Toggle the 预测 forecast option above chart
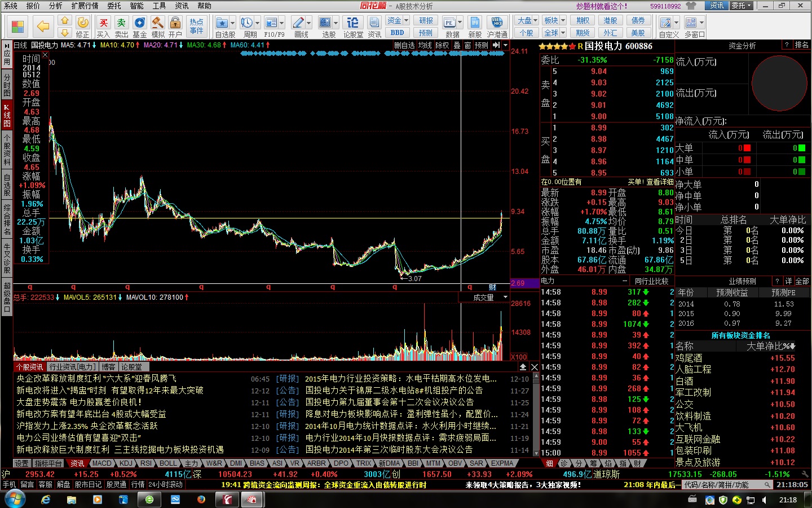This screenshot has width=812, height=508. click(482, 45)
